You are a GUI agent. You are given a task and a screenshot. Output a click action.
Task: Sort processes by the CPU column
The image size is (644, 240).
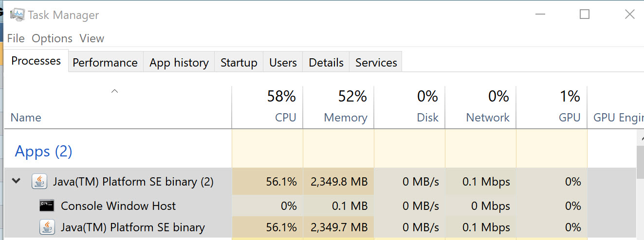pyautogui.click(x=285, y=118)
